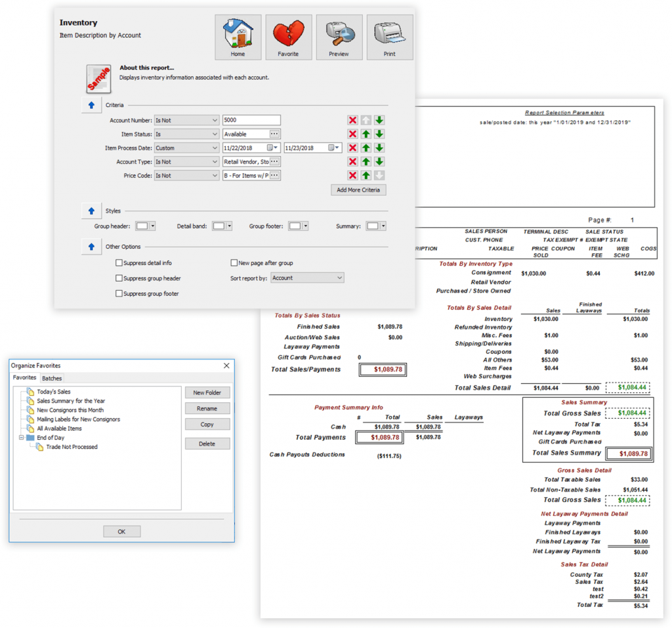
Task: Open Item Process Date condition dropdown
Action: 186,148
